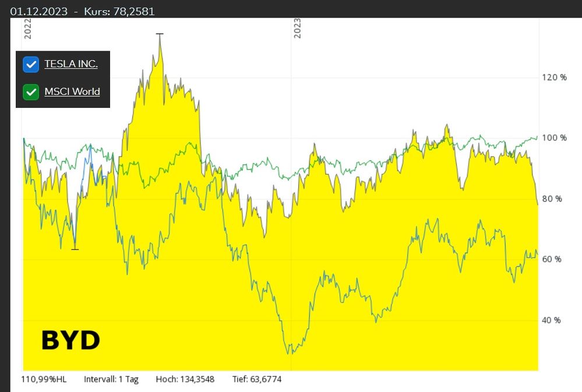Click the 2023 year axis label
The width and height of the screenshot is (582, 392).
point(297,29)
